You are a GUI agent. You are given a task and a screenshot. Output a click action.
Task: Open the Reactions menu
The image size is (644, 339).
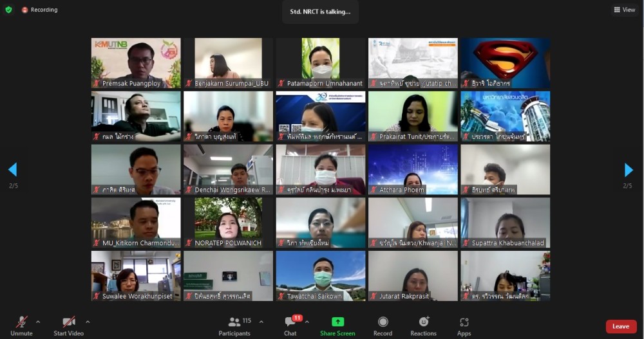click(423, 322)
